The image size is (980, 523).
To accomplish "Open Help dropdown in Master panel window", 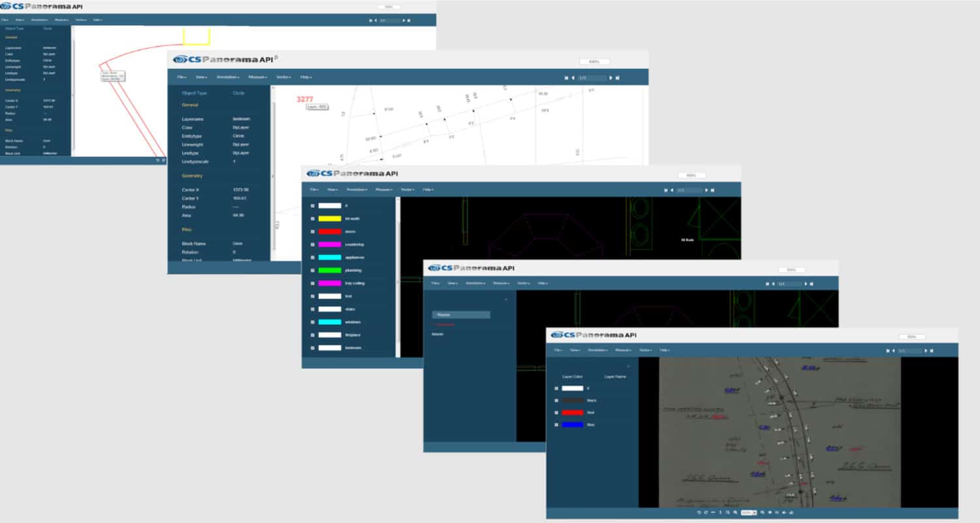I will [x=543, y=284].
